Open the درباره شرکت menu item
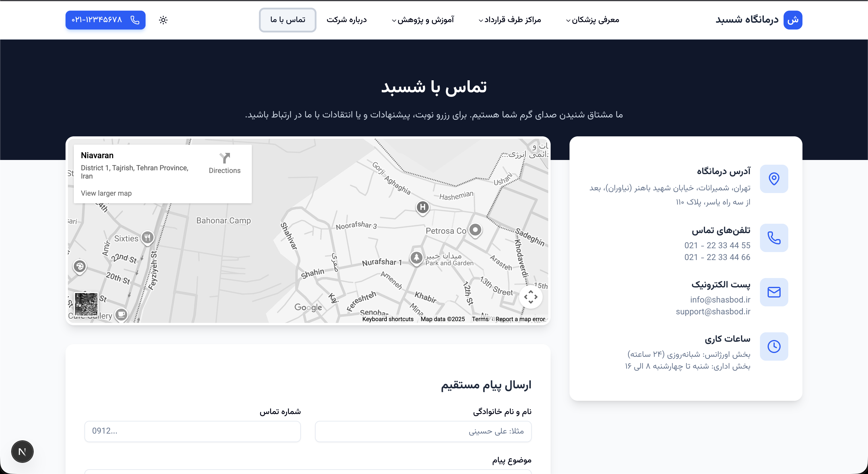868x474 pixels. 346,20
